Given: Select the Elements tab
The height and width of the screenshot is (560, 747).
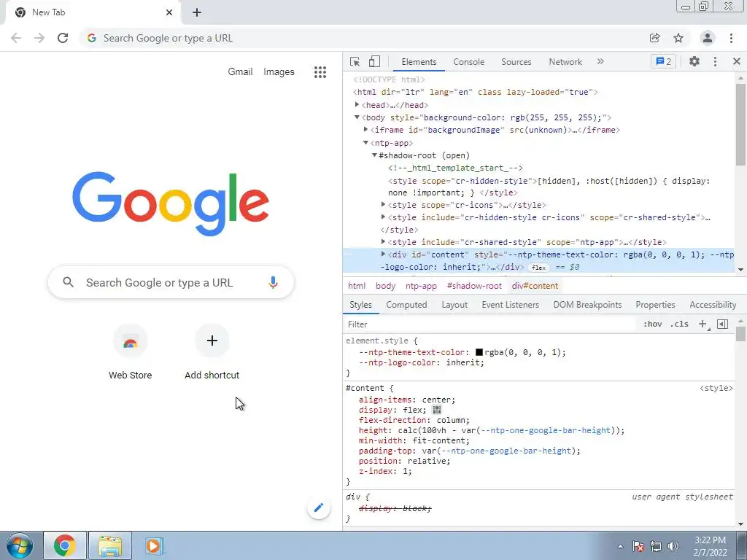Looking at the screenshot, I should point(419,62).
